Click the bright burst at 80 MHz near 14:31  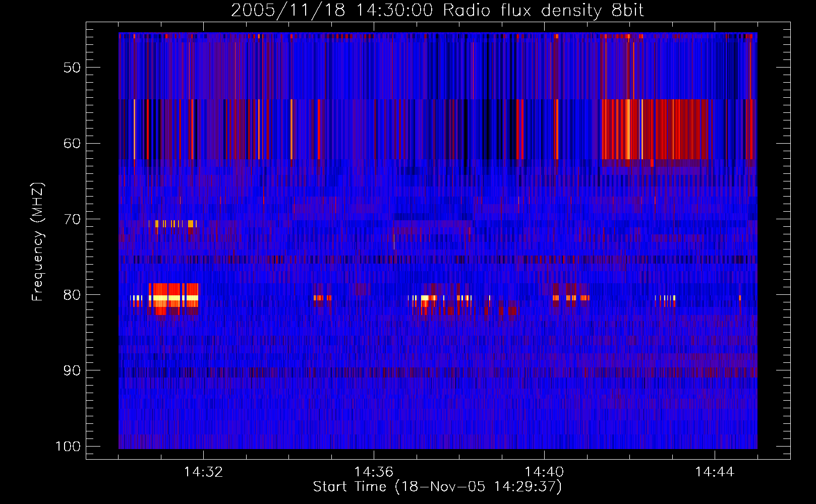[173, 298]
